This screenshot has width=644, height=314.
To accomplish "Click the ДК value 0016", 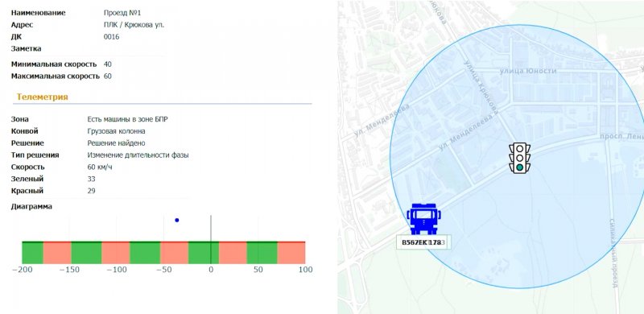I will pyautogui.click(x=111, y=36).
